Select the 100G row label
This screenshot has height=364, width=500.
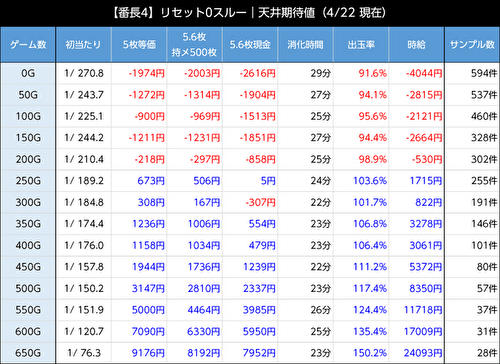pos(28,116)
